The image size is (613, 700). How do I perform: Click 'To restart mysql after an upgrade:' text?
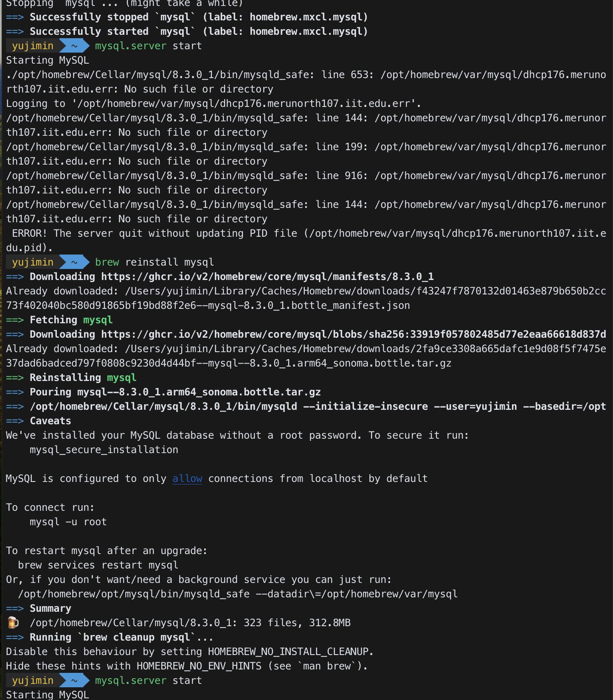107,551
